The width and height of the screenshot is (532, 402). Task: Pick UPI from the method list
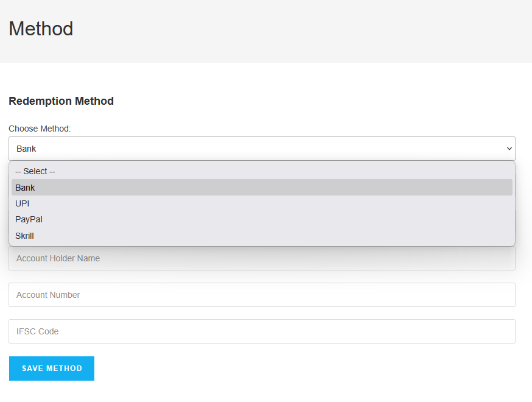click(x=262, y=203)
